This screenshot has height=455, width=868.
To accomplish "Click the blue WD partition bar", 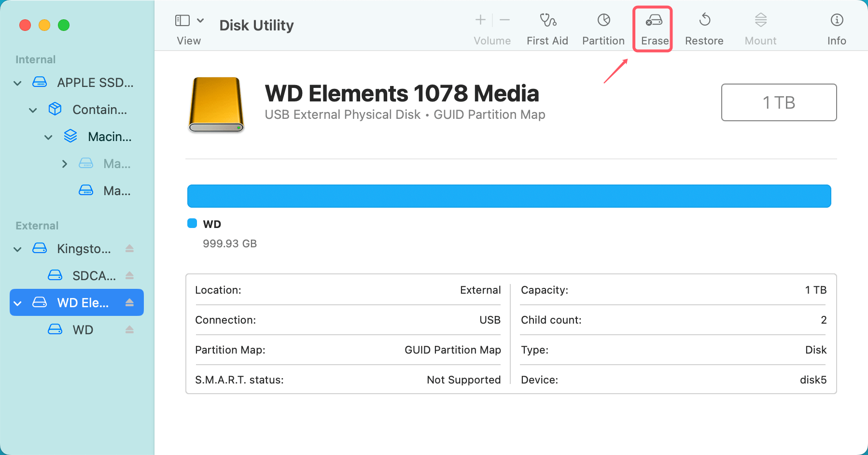I will tap(508, 196).
